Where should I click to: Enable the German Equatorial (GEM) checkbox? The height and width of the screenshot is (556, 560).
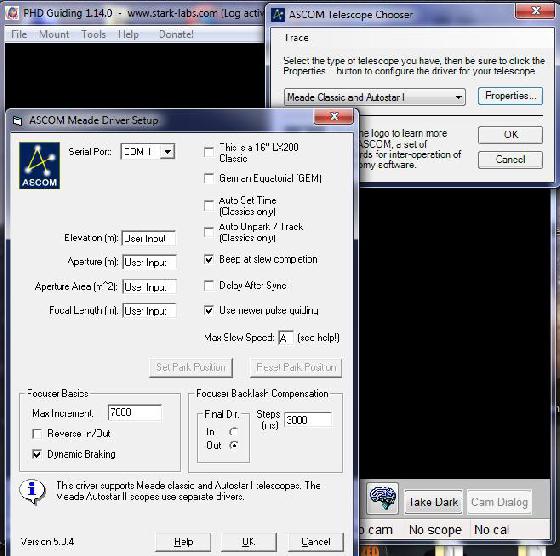[209, 178]
